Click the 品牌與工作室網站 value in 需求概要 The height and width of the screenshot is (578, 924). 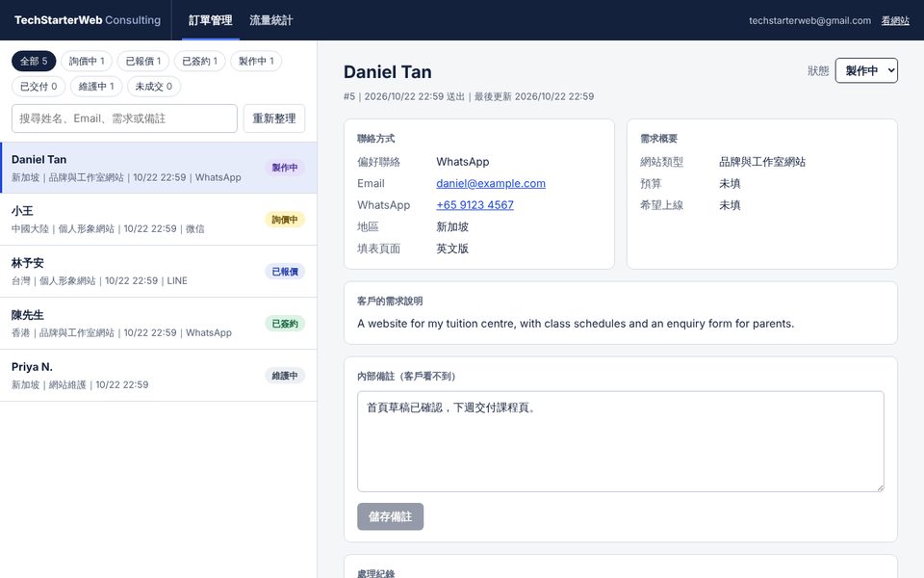click(x=762, y=162)
